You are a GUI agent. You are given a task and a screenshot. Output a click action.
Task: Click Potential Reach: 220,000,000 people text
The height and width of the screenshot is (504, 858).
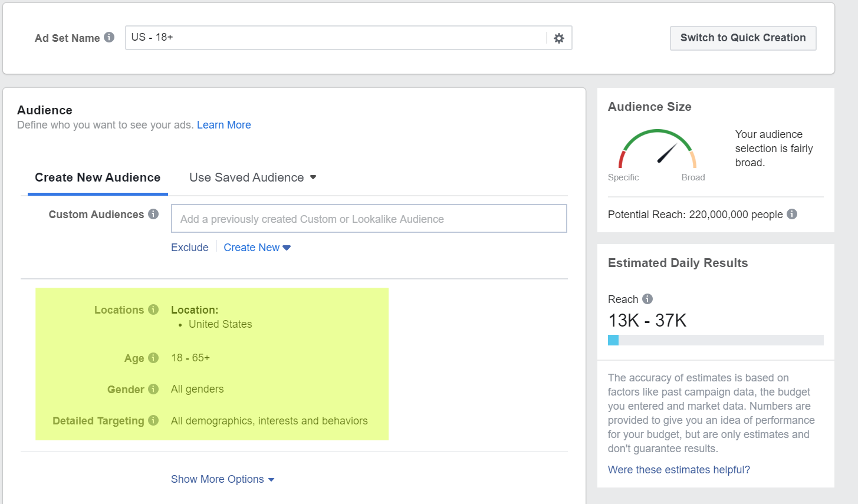point(695,215)
